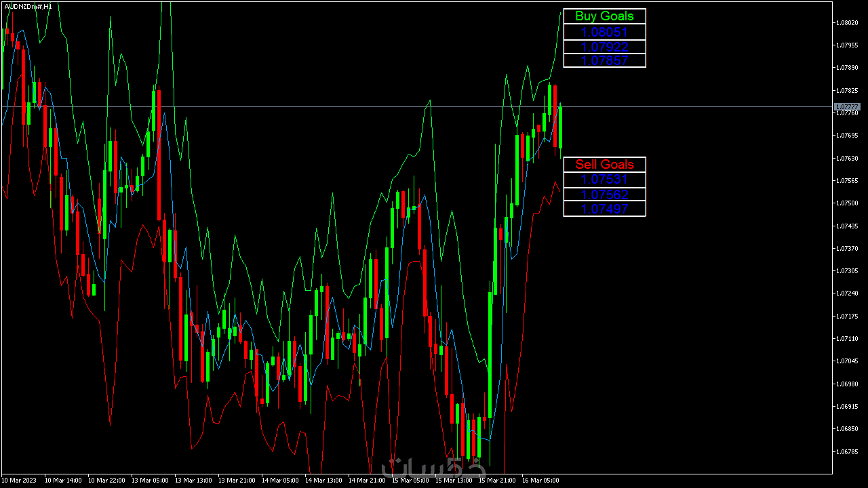
Task: Click price axis label 1.07695
Action: point(848,136)
